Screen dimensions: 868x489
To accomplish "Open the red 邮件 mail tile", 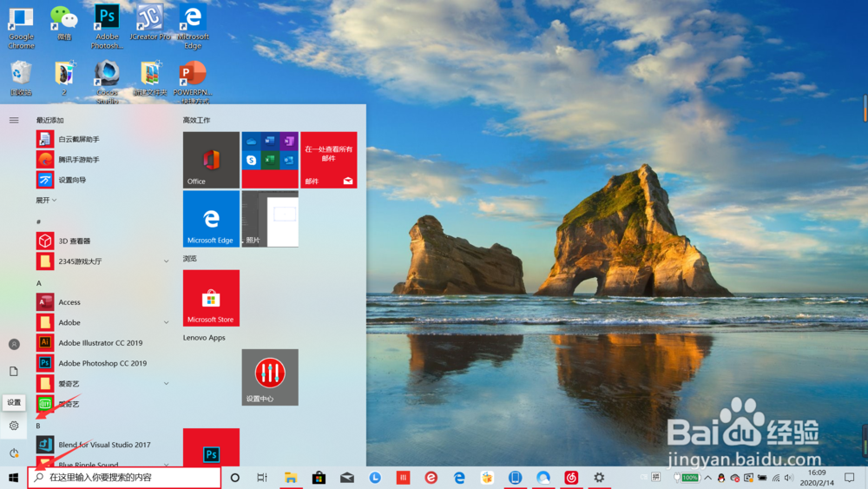I will (x=329, y=160).
